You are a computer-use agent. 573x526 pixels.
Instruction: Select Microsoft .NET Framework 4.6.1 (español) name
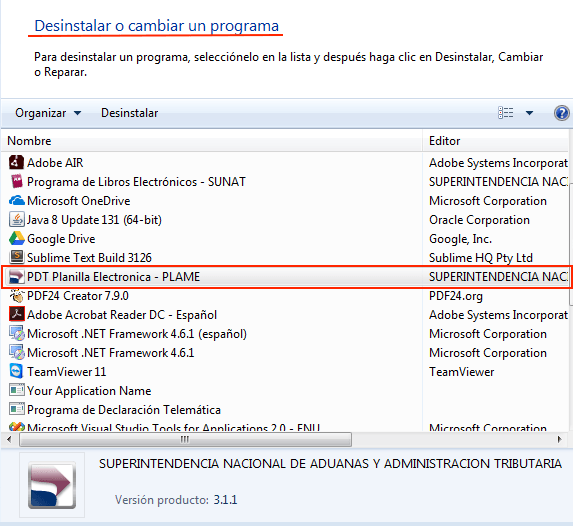(x=137, y=334)
